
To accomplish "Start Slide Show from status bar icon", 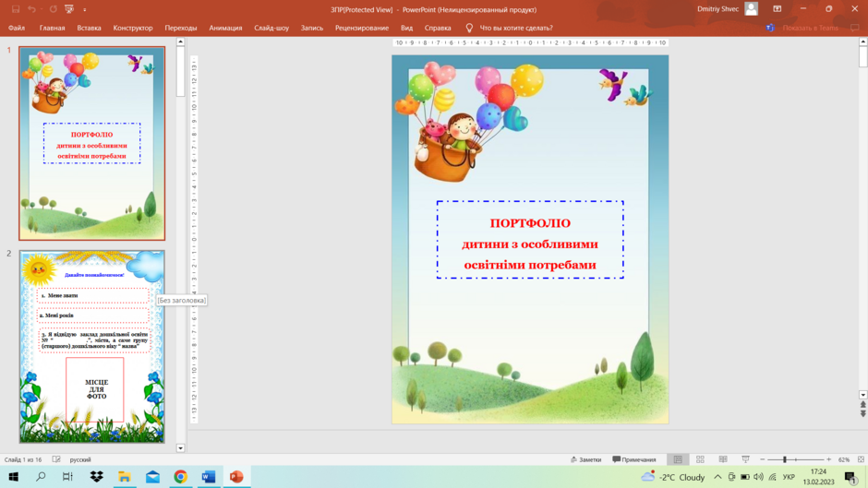I will point(746,459).
